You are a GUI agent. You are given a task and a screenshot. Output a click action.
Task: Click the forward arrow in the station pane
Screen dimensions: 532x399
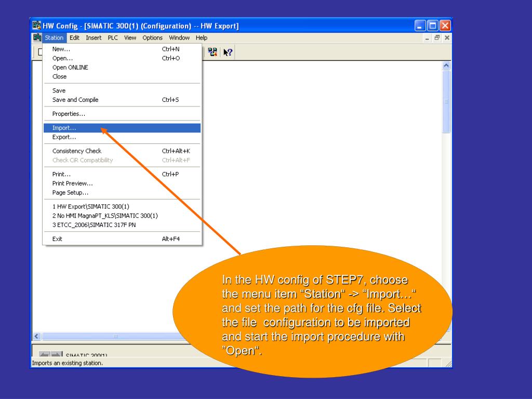click(56, 354)
